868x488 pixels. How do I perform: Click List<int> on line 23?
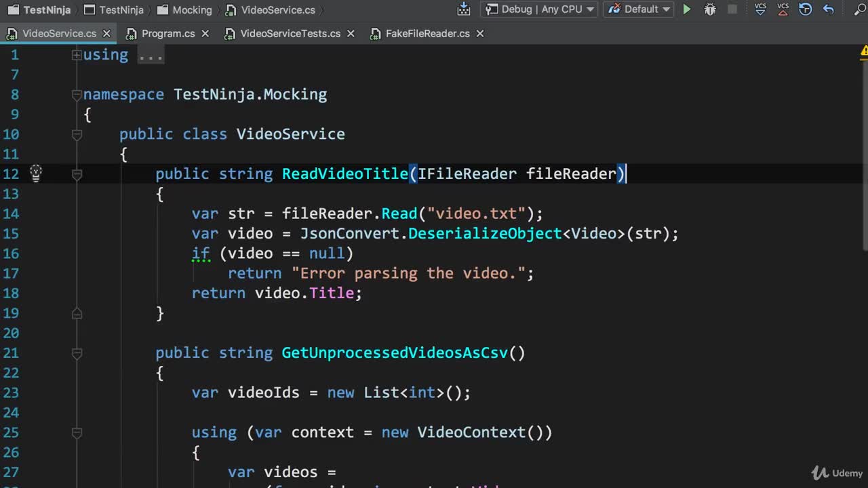coord(403,392)
